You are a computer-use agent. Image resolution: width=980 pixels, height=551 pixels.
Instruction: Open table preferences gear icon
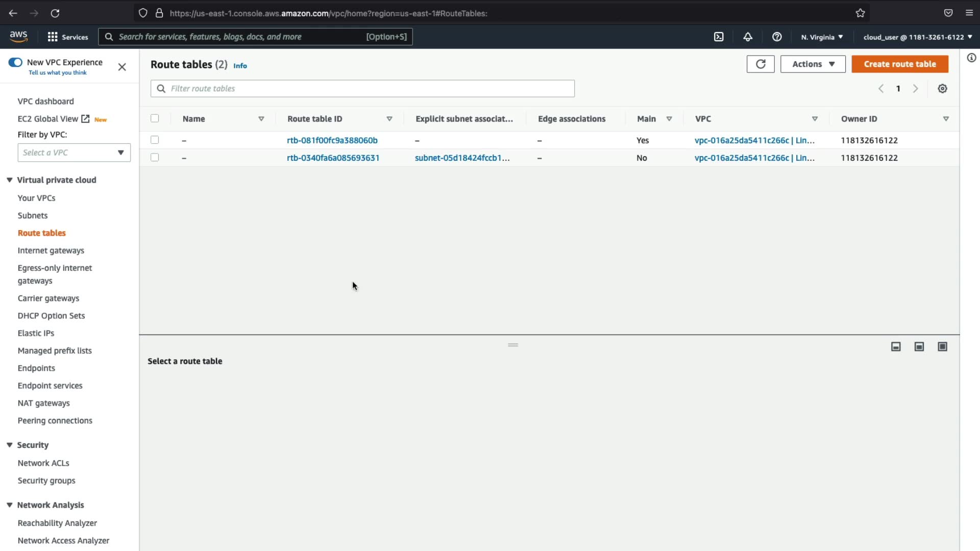pyautogui.click(x=942, y=89)
